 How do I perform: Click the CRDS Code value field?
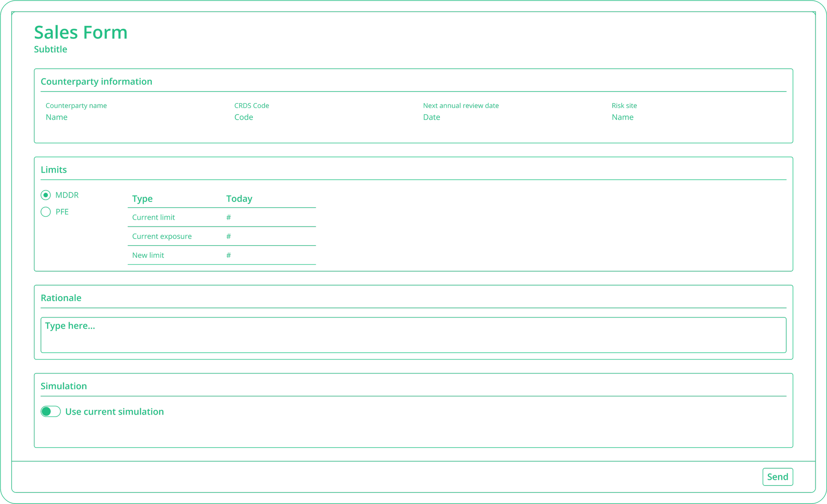pyautogui.click(x=244, y=117)
